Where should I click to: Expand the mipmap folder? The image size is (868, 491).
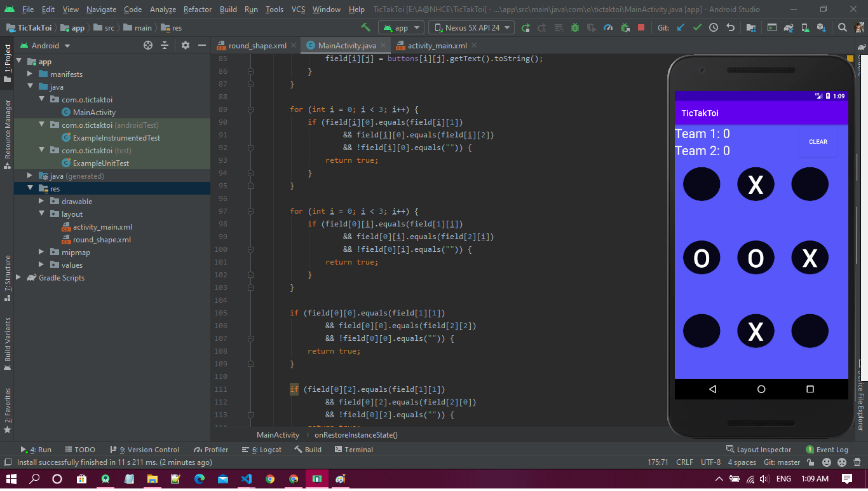pyautogui.click(x=41, y=252)
